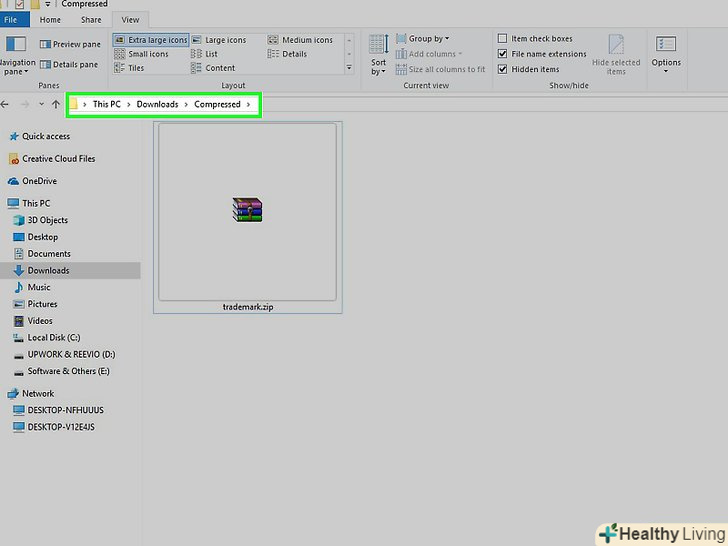Image resolution: width=728 pixels, height=546 pixels.
Task: Go back with the Back arrow
Action: click(x=5, y=104)
